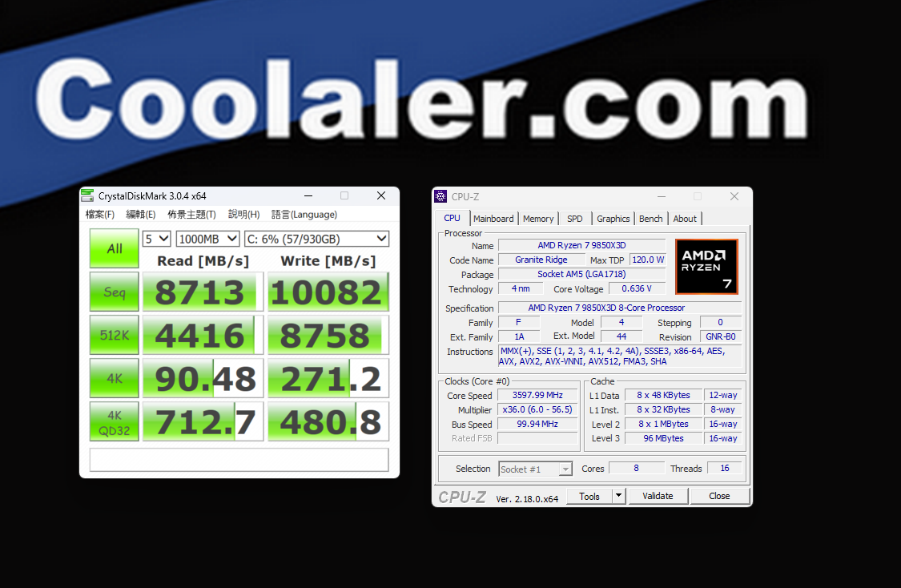Click the Threads value 16

coord(725,469)
